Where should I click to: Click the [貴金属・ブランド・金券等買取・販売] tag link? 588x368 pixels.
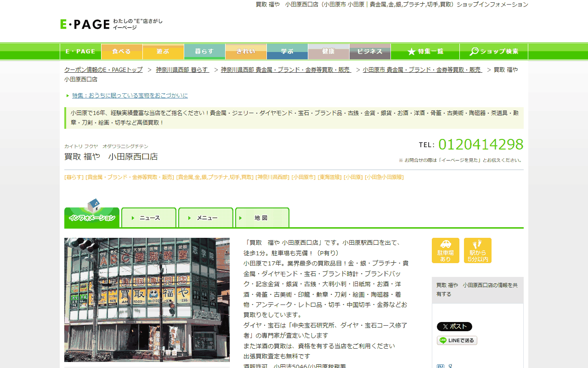pyautogui.click(x=130, y=177)
